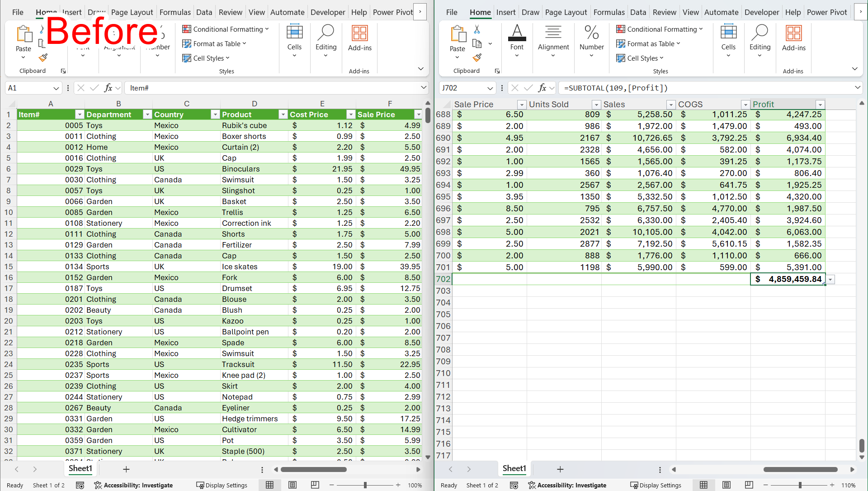This screenshot has width=868, height=491.
Task: Open Number percent group in right window
Action: (x=592, y=42)
